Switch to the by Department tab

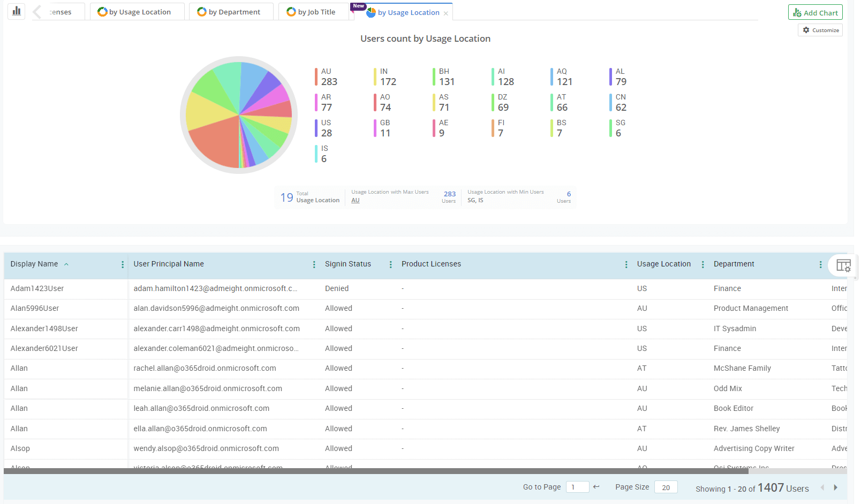(230, 12)
